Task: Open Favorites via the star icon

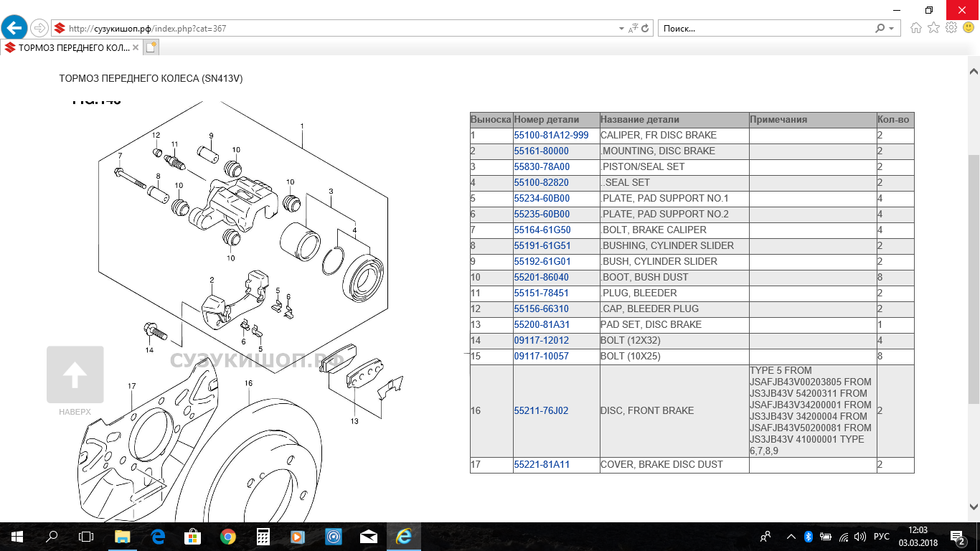Action: 933,28
